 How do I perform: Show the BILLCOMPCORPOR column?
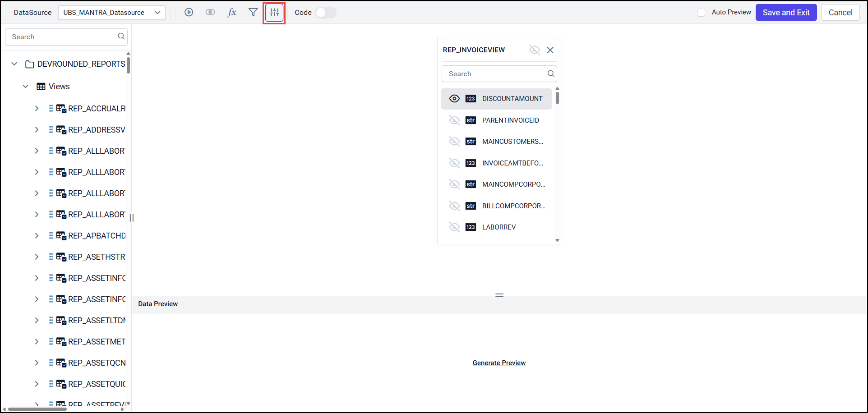click(454, 206)
